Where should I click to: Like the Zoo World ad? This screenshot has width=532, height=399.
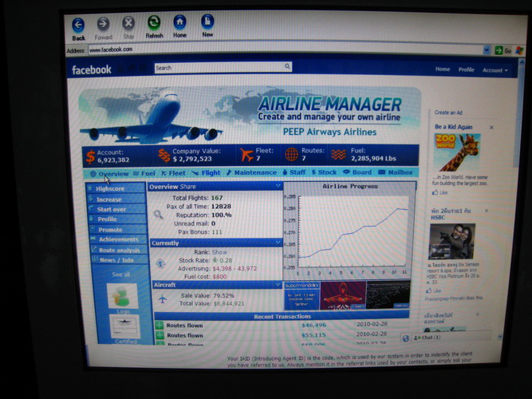point(439,192)
